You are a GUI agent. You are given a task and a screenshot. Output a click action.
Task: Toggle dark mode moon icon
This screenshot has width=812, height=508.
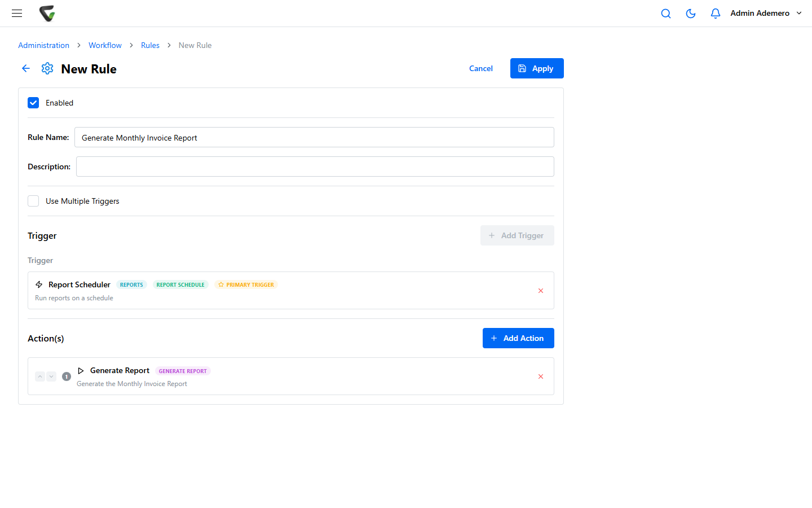point(691,14)
